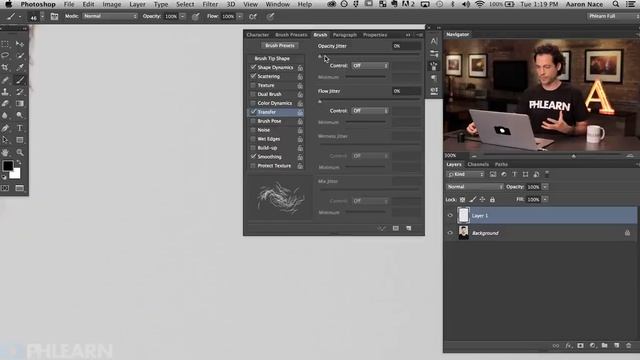Viewport: 640px width, 360px height.
Task: Open the layer Fill dropdown arrow
Action: pos(545,200)
